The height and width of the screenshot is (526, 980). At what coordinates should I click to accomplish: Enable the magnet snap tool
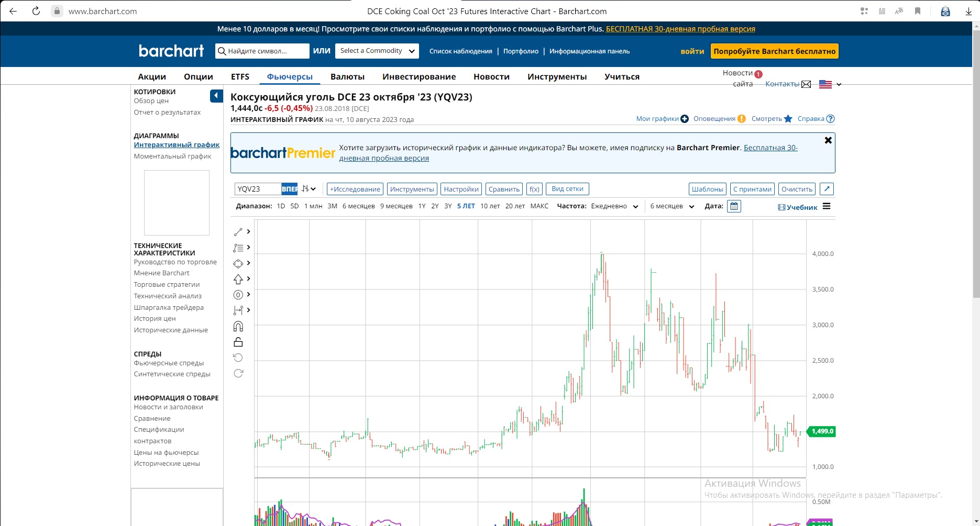238,327
